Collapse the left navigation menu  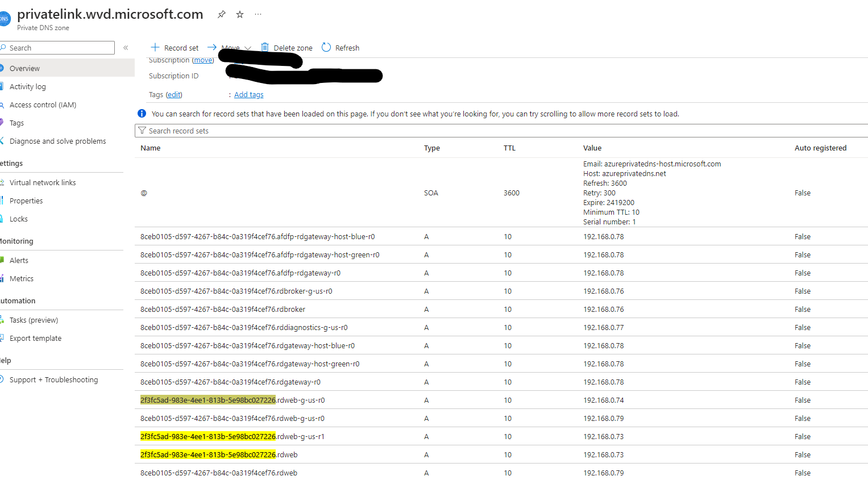tap(126, 48)
